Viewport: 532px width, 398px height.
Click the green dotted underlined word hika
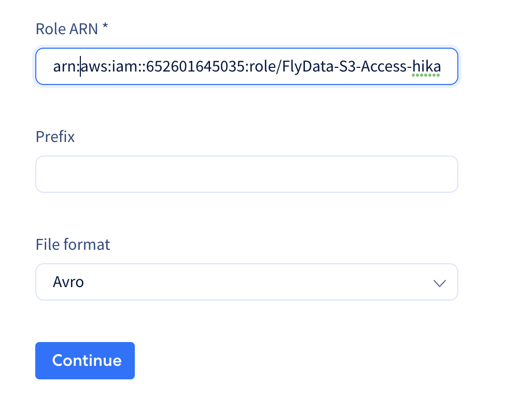[x=426, y=66]
